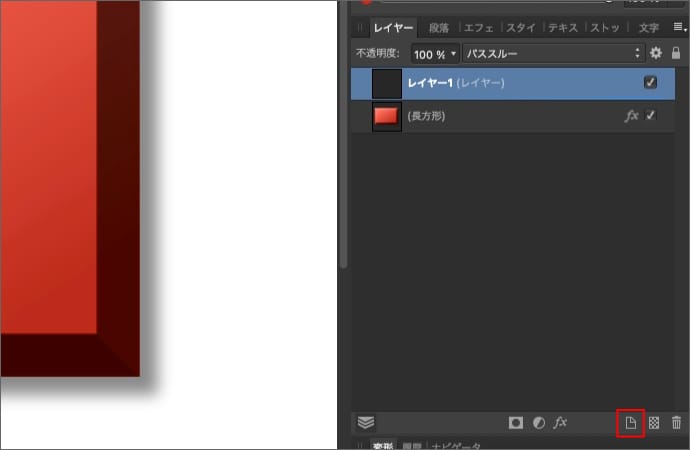
Task: Click the Add Layer page icon
Action: click(x=630, y=423)
